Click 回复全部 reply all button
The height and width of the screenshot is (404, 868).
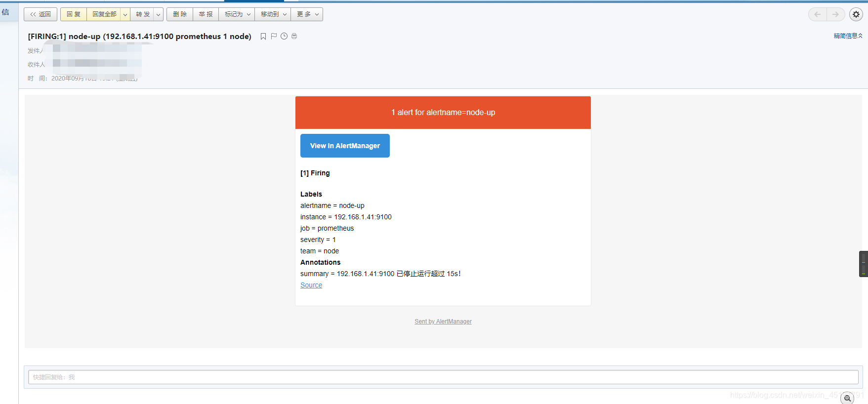(x=104, y=14)
